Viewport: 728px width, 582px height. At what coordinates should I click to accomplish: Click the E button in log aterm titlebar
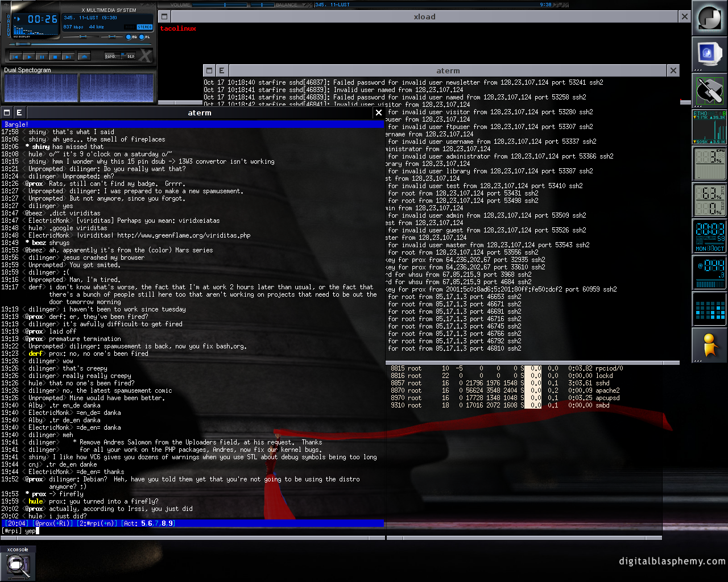[x=222, y=70]
